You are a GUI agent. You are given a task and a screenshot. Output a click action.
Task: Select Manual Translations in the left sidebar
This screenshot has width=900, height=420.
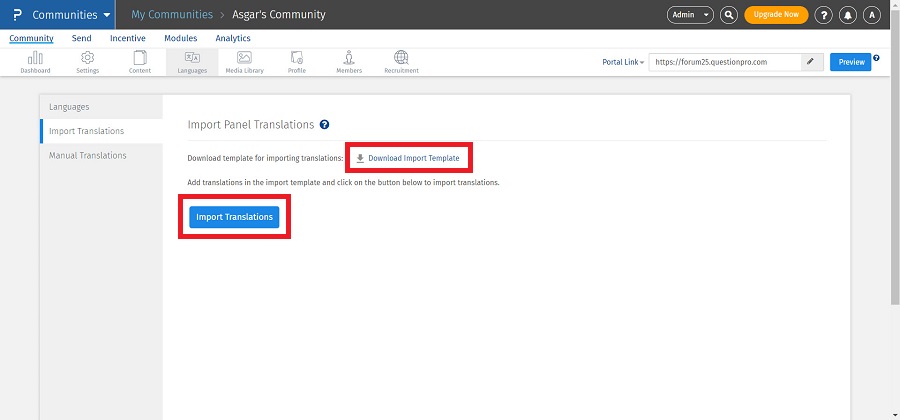coord(102,155)
